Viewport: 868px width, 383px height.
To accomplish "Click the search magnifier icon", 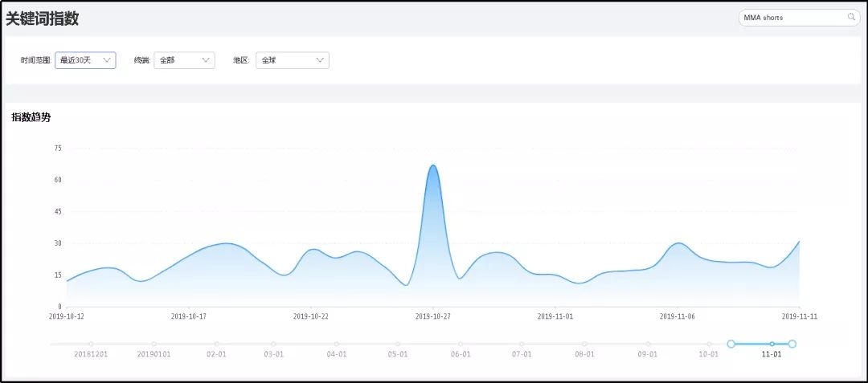I will pyautogui.click(x=851, y=17).
